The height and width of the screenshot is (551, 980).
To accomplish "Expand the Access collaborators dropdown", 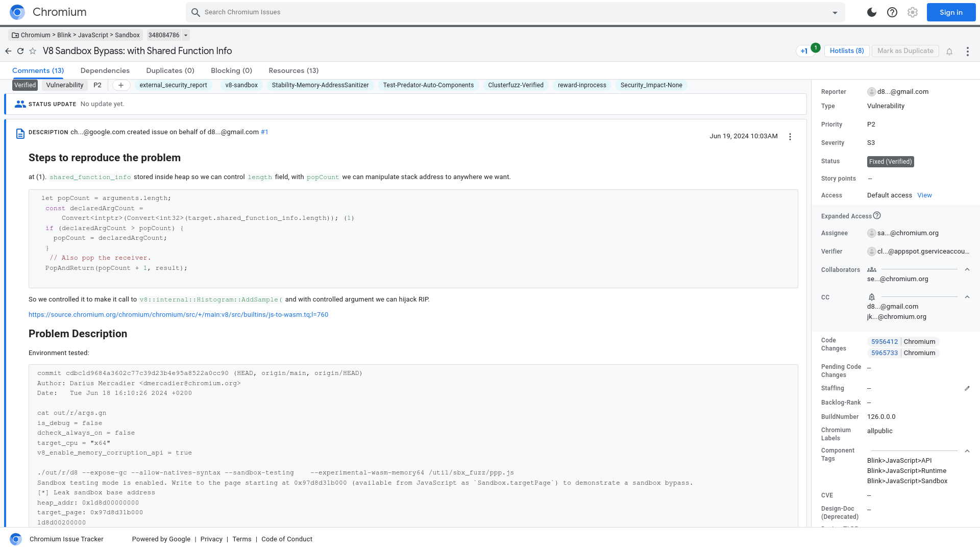I will (x=967, y=269).
